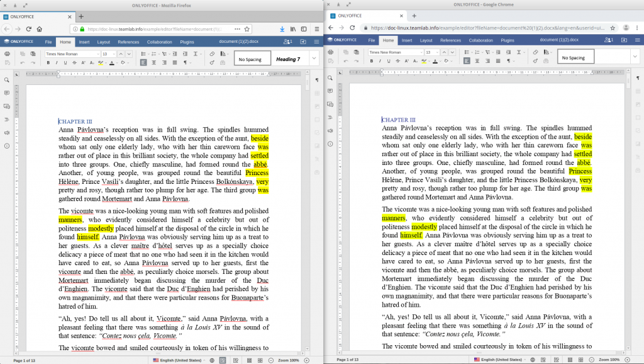Apply the No Spacing style
This screenshot has width=644, height=364.
click(x=250, y=57)
